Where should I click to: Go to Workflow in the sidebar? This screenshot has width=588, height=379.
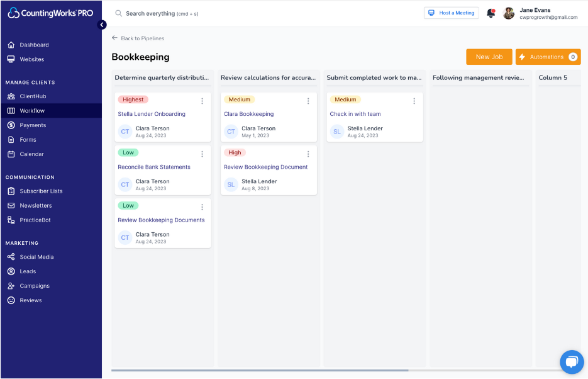(32, 111)
